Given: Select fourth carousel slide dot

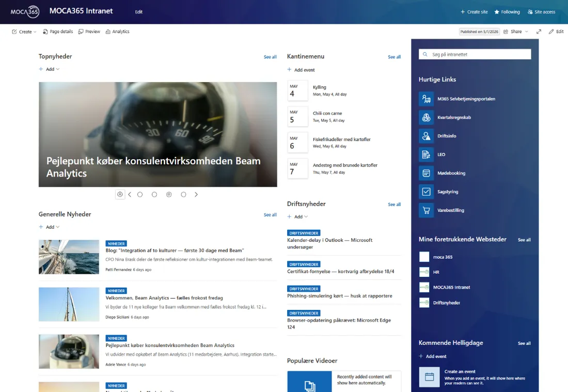Looking at the screenshot, I should point(184,195).
